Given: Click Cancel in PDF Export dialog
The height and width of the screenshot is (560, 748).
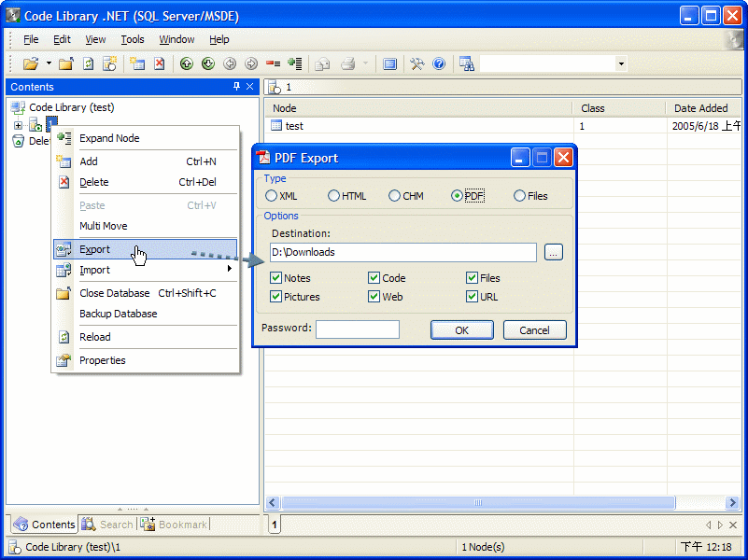Looking at the screenshot, I should (535, 329).
